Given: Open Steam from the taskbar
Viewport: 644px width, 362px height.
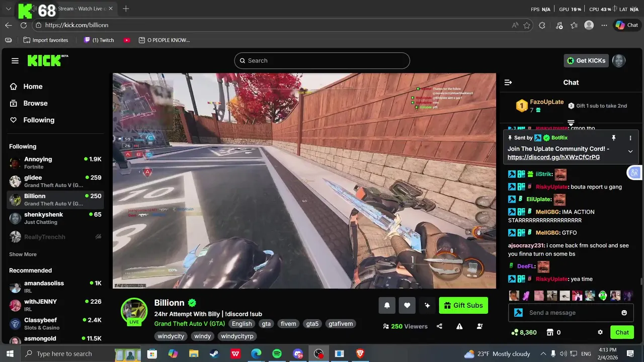Looking at the screenshot, I should point(215,354).
